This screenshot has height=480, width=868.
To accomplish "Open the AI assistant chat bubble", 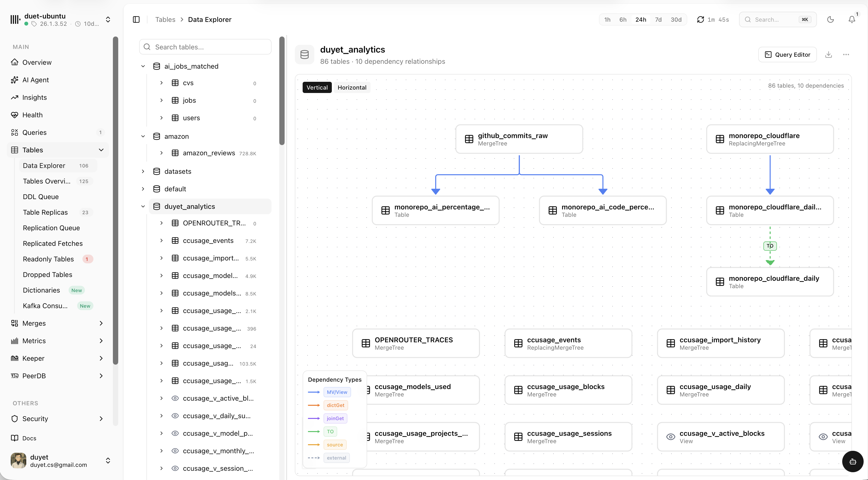I will pyautogui.click(x=852, y=462).
